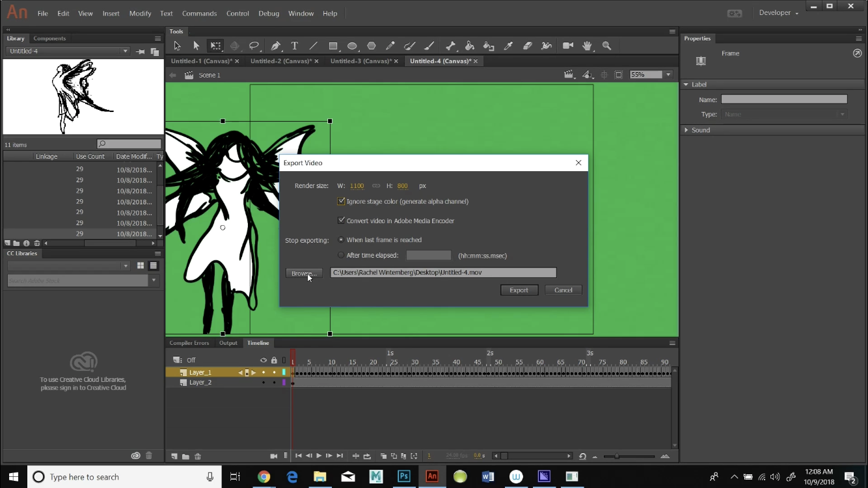868x488 pixels.
Task: Select the After time elapsed radio button
Action: (341, 255)
